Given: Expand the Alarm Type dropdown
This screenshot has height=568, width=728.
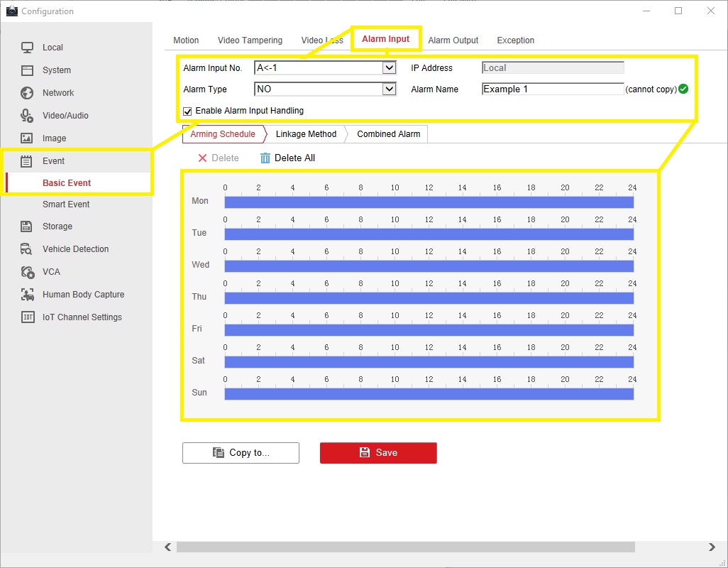Looking at the screenshot, I should coord(389,89).
